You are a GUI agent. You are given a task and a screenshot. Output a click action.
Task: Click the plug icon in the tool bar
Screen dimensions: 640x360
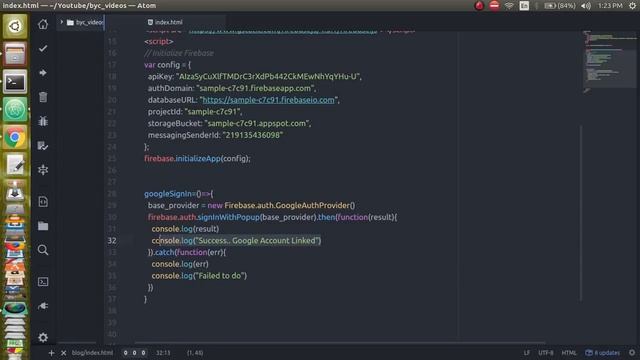click(x=43, y=306)
